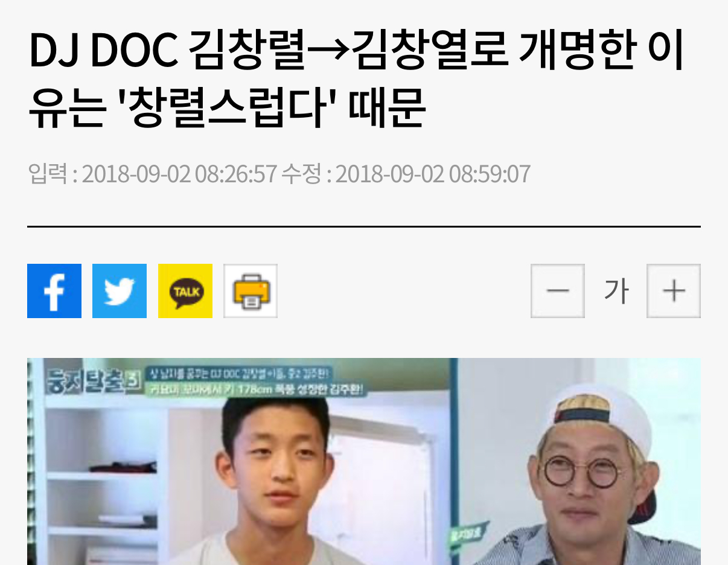Share article on Twitter
The width and height of the screenshot is (728, 565).
[x=120, y=291]
